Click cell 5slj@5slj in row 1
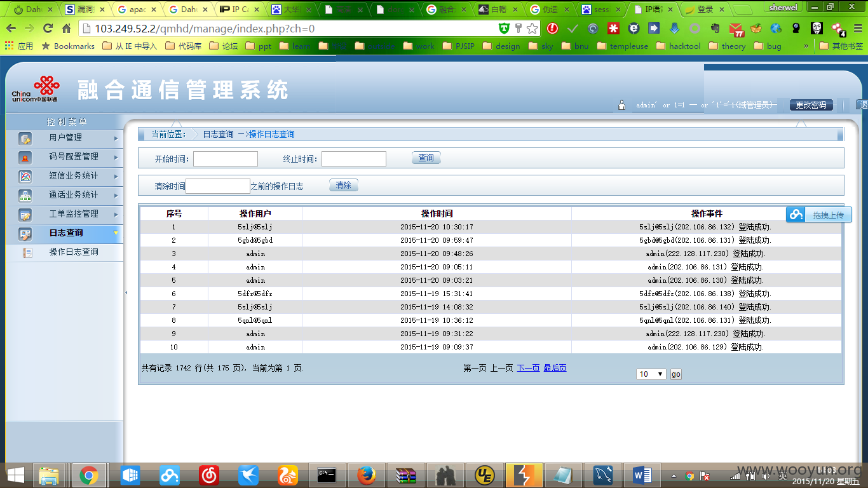 click(x=255, y=227)
